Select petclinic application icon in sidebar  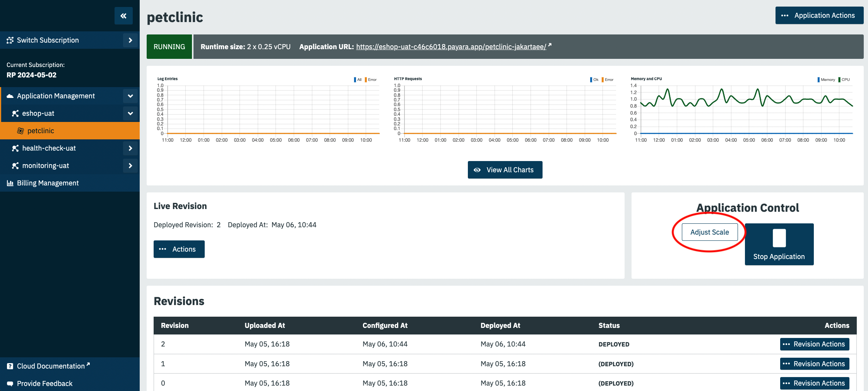pos(21,131)
